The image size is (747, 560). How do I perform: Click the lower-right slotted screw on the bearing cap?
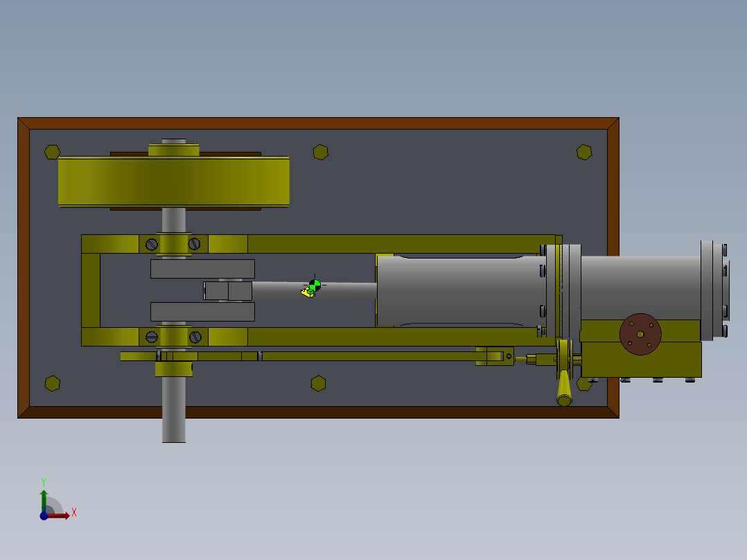195,337
